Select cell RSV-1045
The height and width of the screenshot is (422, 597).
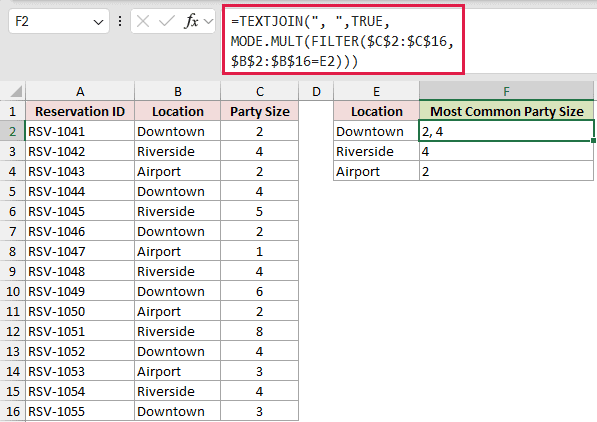80,211
